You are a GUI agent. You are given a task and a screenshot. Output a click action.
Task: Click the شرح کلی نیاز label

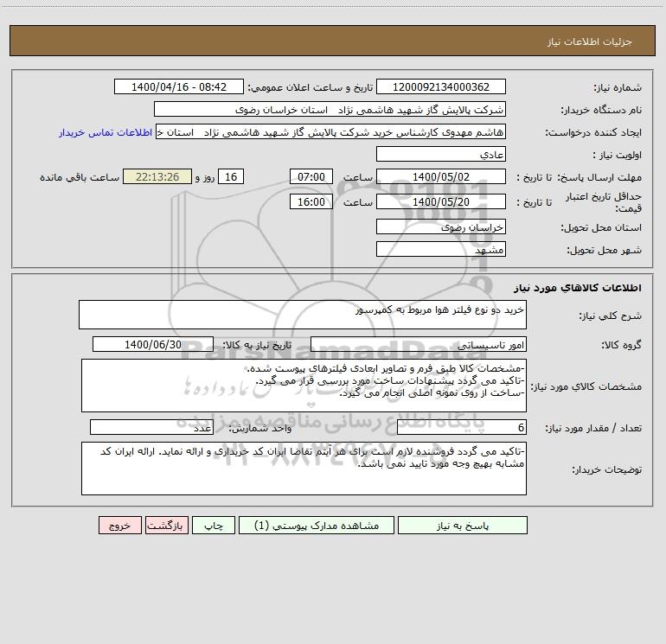point(611,316)
